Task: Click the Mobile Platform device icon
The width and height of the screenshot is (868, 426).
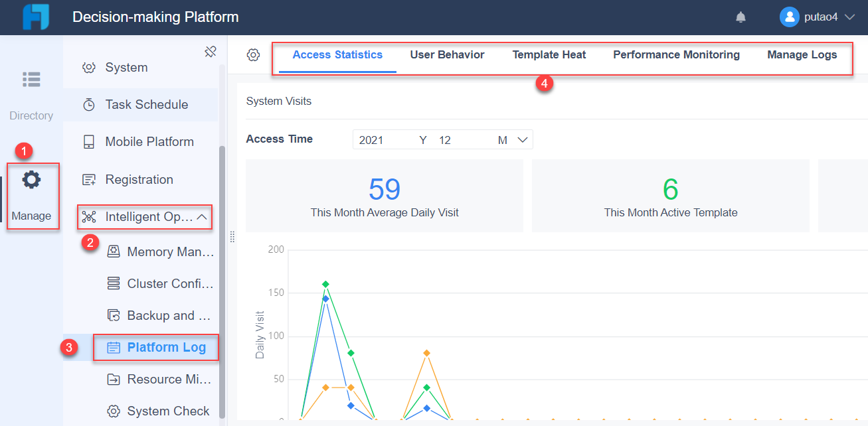Action: tap(89, 142)
